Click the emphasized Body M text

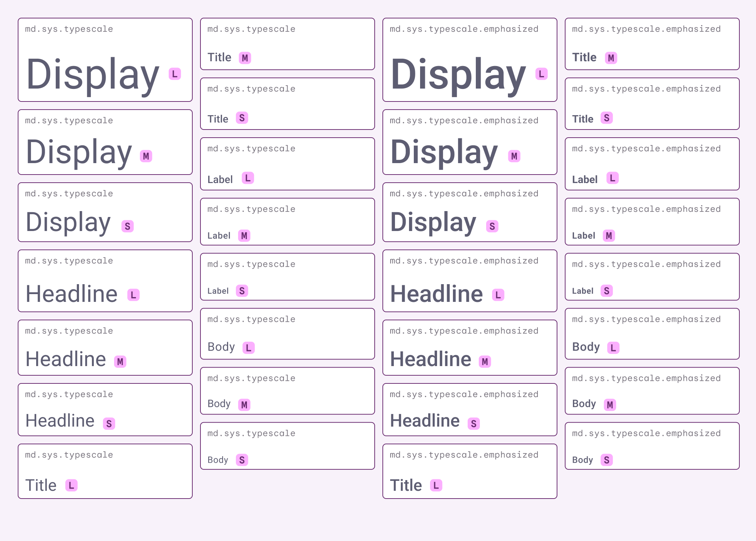tap(584, 404)
